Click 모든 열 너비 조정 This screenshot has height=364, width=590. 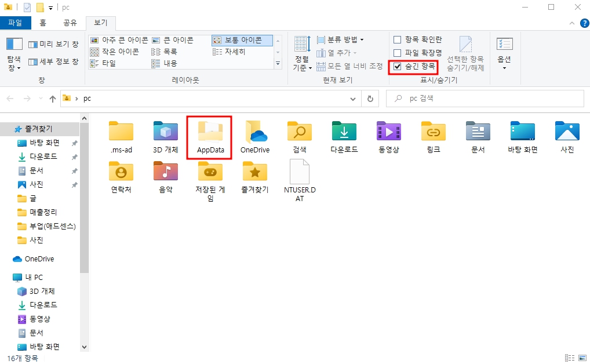(349, 66)
